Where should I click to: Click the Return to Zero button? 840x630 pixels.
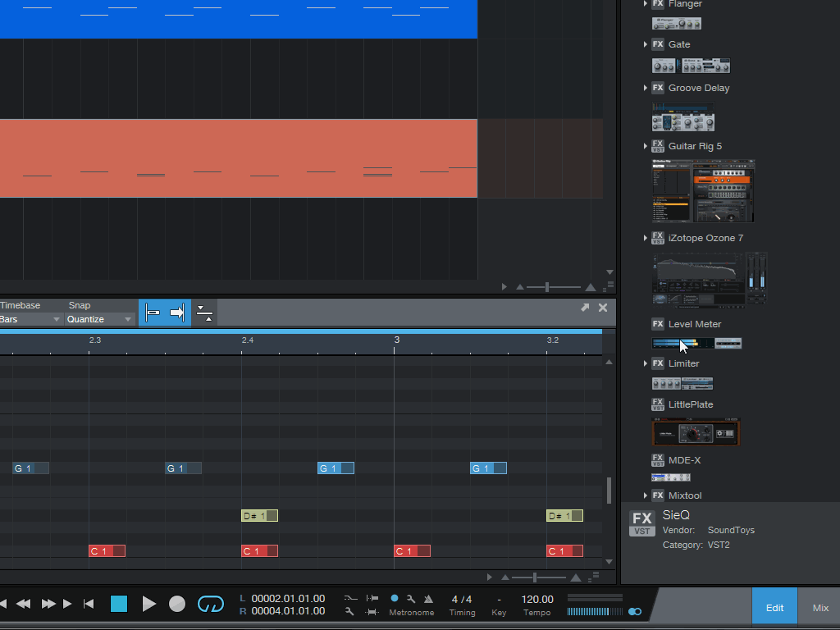(x=89, y=604)
